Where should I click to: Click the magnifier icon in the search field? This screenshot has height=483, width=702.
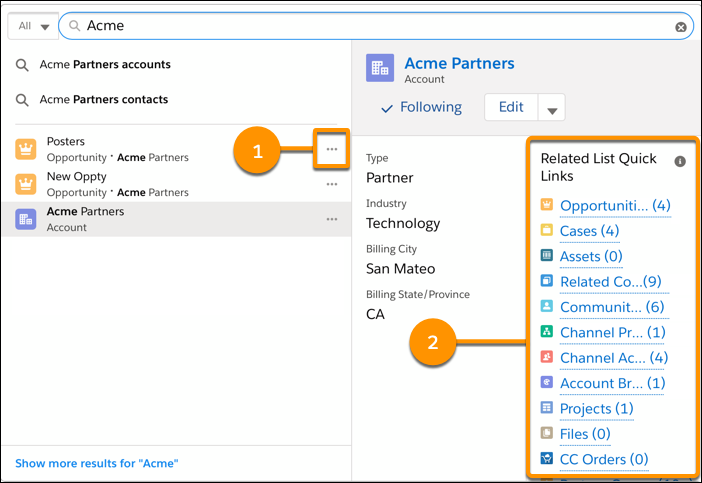75,26
